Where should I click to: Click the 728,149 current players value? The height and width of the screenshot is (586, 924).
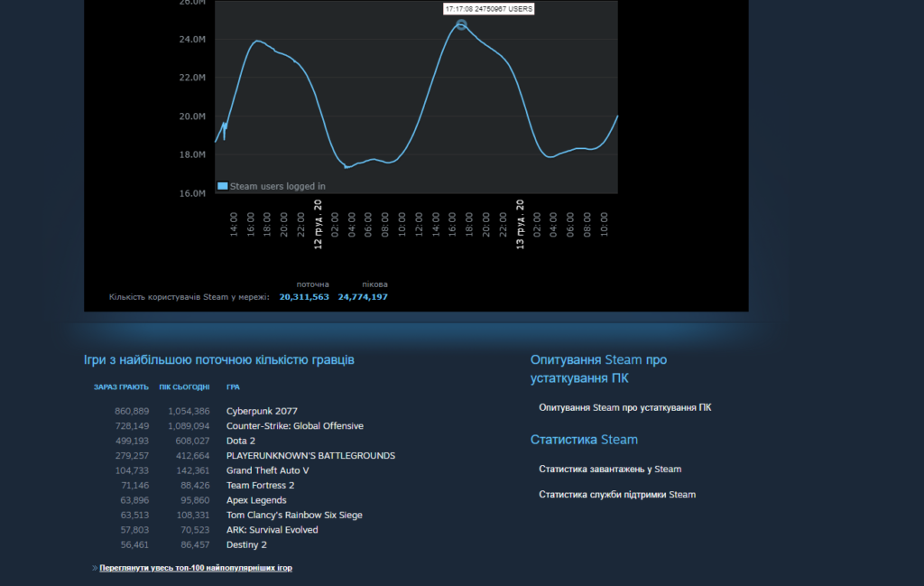[x=132, y=425]
